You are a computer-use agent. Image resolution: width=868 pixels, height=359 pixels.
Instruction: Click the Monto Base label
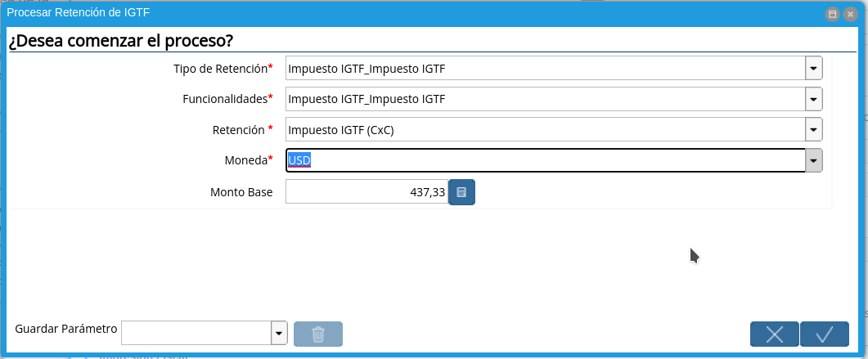tap(241, 192)
